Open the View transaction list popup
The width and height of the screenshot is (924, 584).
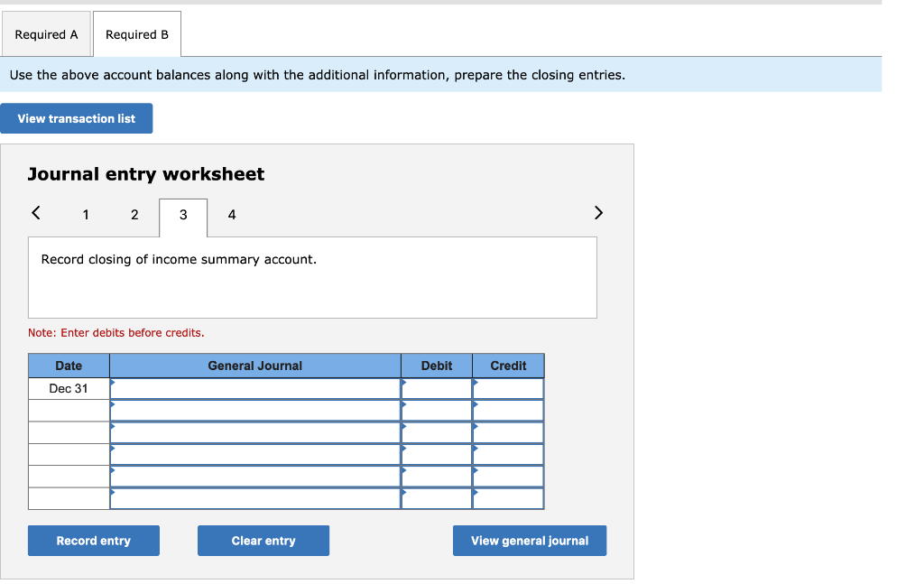pyautogui.click(x=76, y=118)
